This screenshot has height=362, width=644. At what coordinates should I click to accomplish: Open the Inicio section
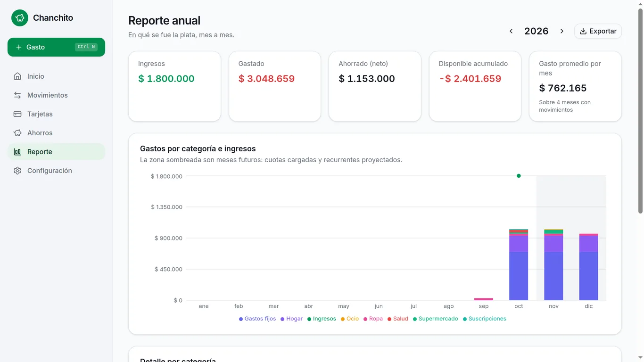pyautogui.click(x=56, y=76)
